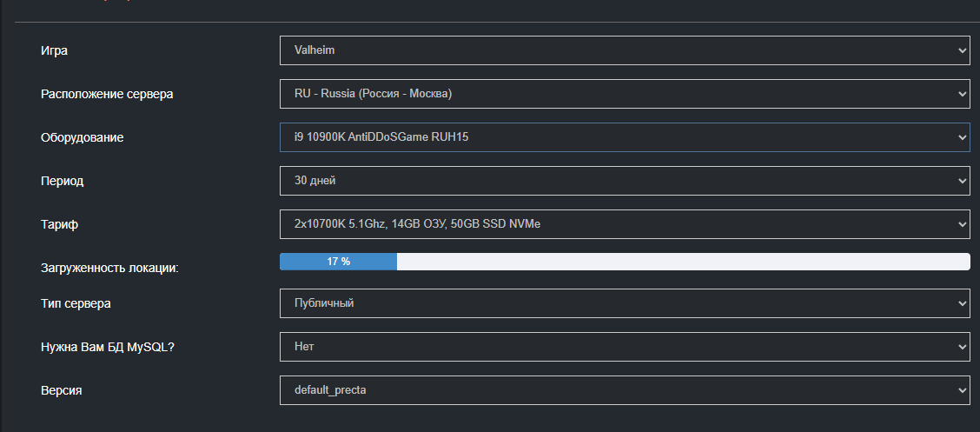
Task: Open the Игра dropdown showing Valheim
Action: click(624, 50)
